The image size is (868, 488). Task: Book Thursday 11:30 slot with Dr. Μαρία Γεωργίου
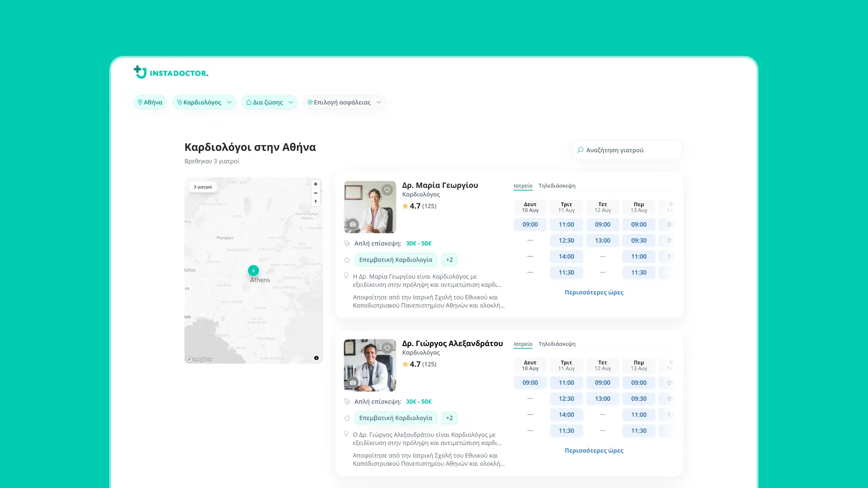639,272
